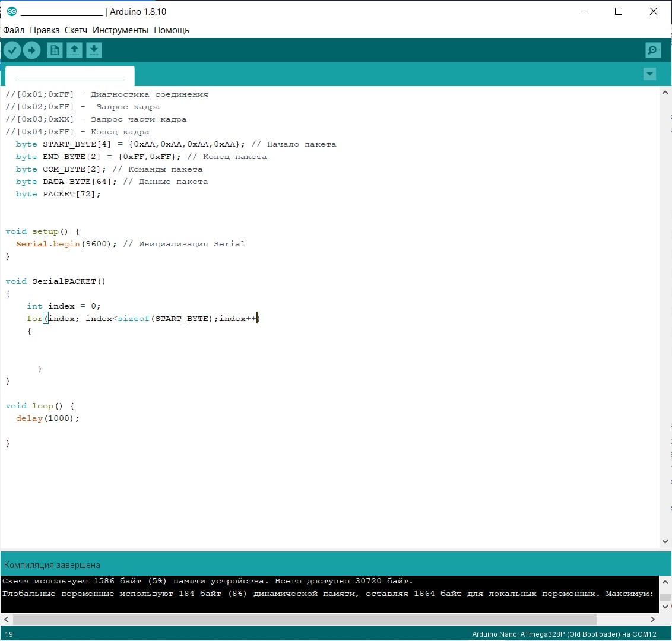Click horizontal scrollbar right arrow
Viewport: 672px width, 641px height.
(652, 619)
